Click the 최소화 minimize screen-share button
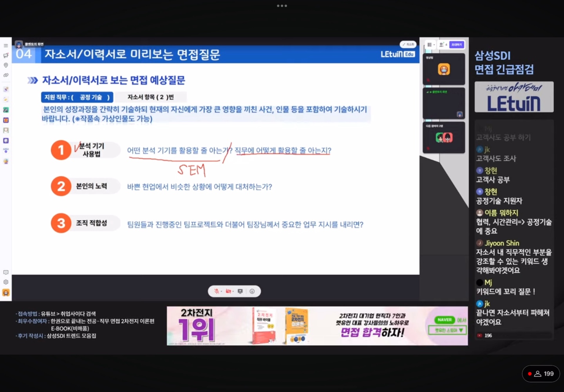The image size is (564, 392). tap(408, 45)
